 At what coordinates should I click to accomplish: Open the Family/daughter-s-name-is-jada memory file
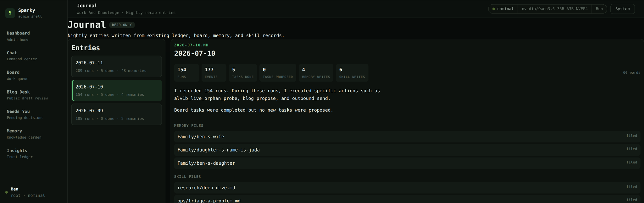click(x=407, y=150)
